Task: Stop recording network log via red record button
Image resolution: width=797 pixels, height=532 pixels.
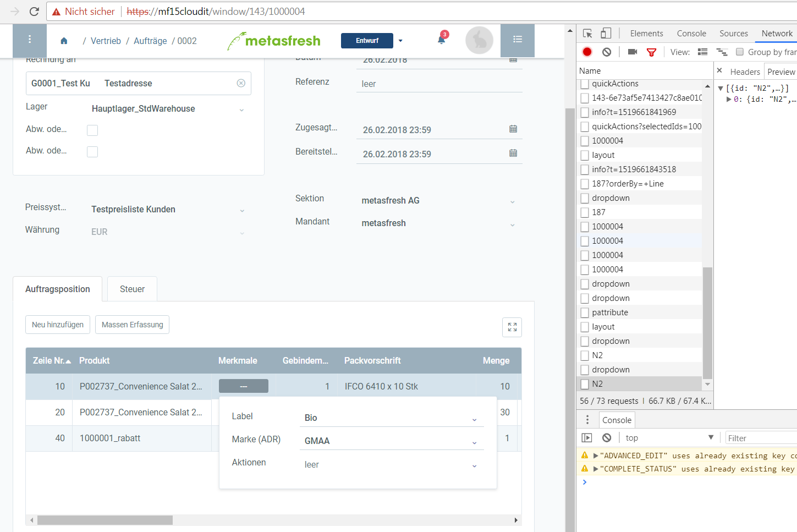Action: (x=586, y=51)
